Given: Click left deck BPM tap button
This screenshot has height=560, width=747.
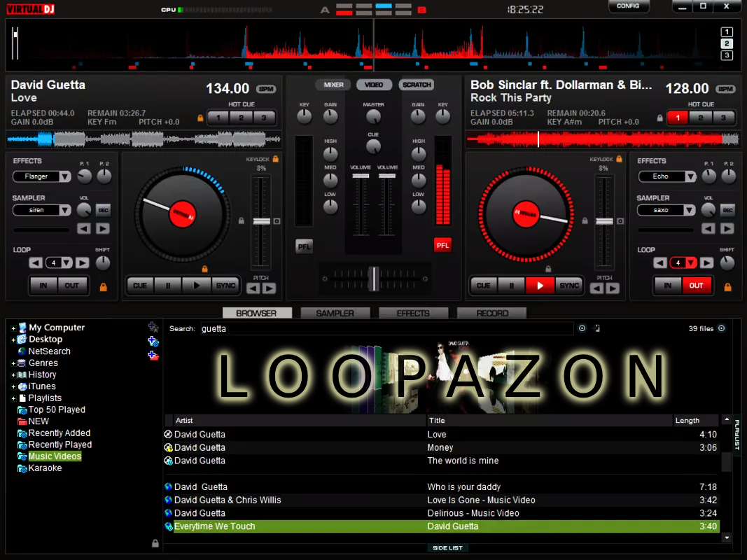Looking at the screenshot, I should click(266, 89).
